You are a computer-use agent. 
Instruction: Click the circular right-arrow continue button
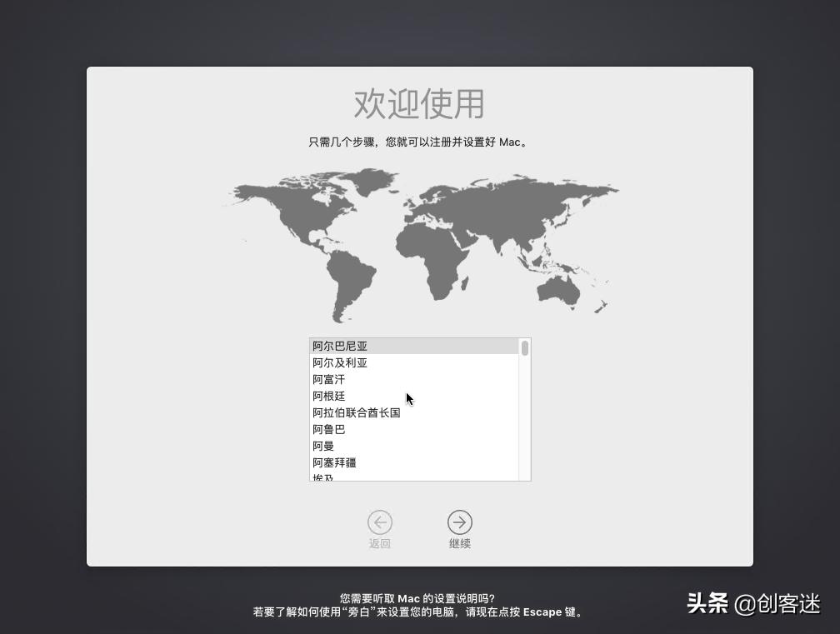click(460, 522)
